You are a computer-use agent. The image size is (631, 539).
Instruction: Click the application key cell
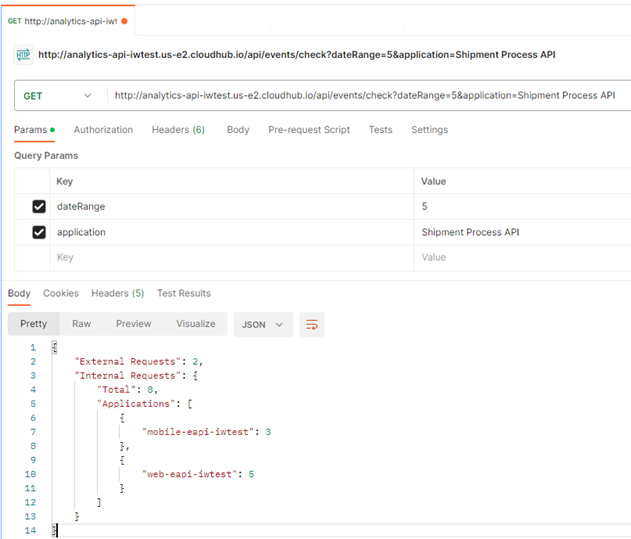[231, 232]
